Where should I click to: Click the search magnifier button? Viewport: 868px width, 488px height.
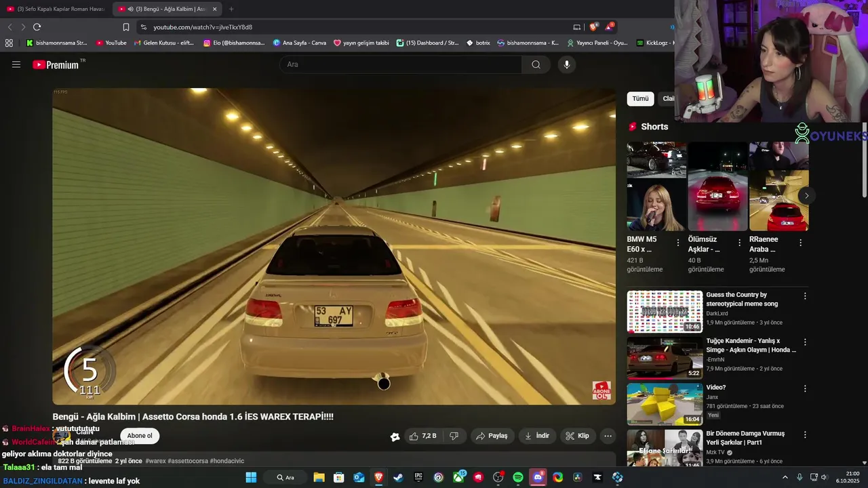536,64
